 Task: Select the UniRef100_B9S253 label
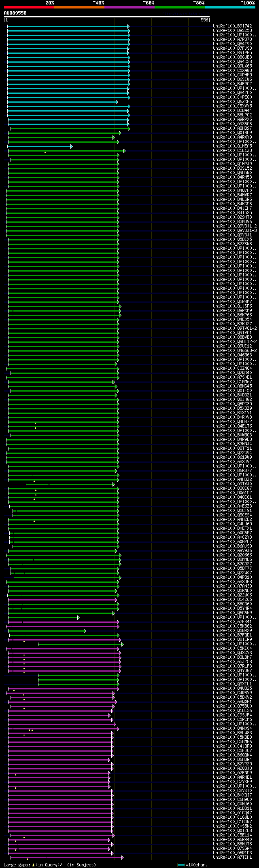(232, 30)
